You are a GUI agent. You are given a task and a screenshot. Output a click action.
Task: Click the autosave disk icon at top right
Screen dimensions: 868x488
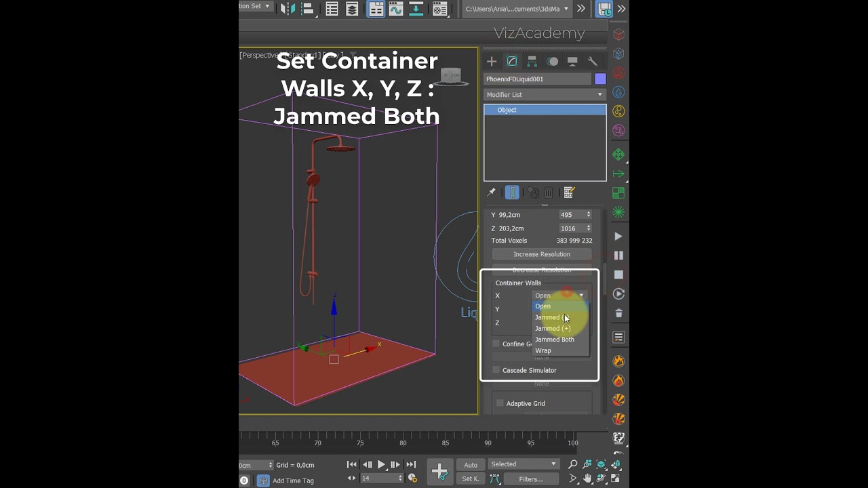[604, 9]
